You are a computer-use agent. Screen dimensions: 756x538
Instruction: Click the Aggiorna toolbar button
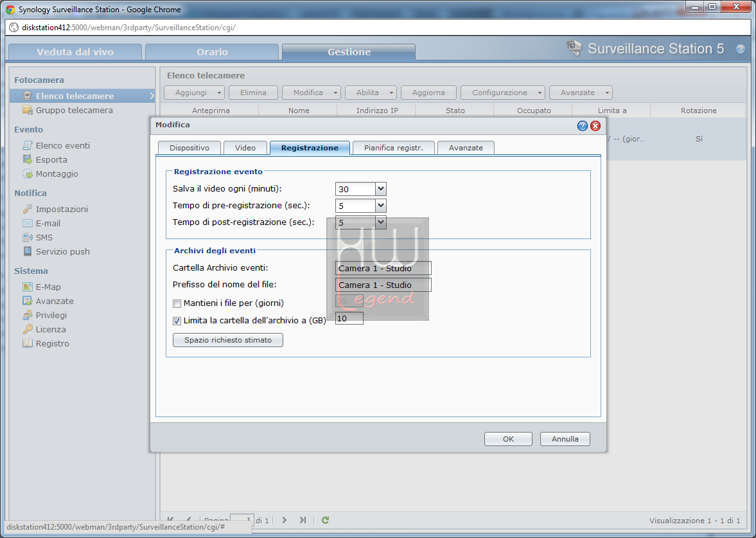[x=428, y=93]
